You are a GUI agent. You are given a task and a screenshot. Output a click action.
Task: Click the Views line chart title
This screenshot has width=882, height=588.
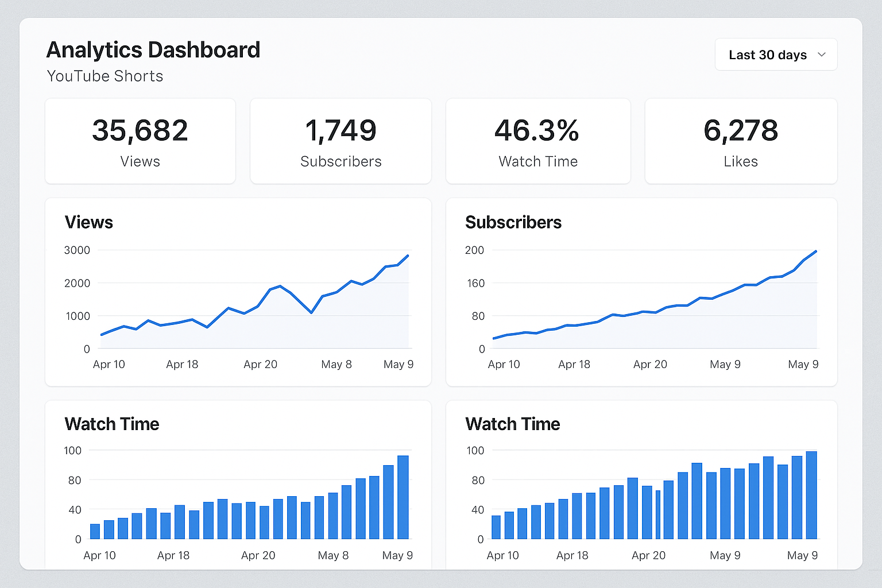point(89,222)
